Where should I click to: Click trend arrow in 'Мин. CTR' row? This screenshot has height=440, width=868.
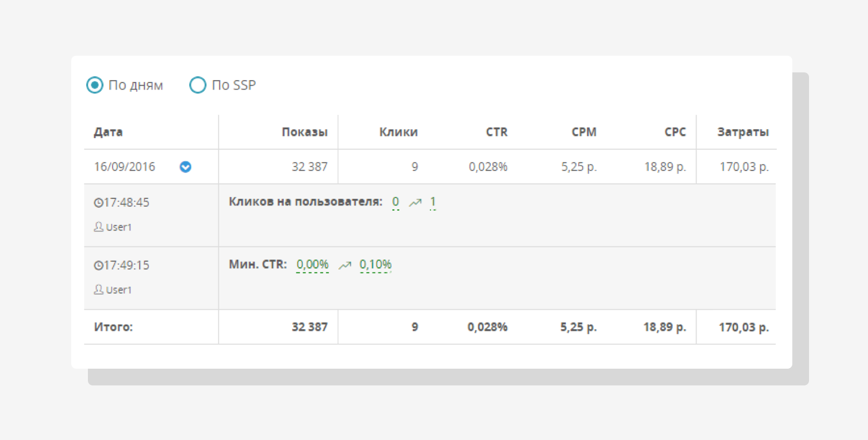click(x=345, y=266)
